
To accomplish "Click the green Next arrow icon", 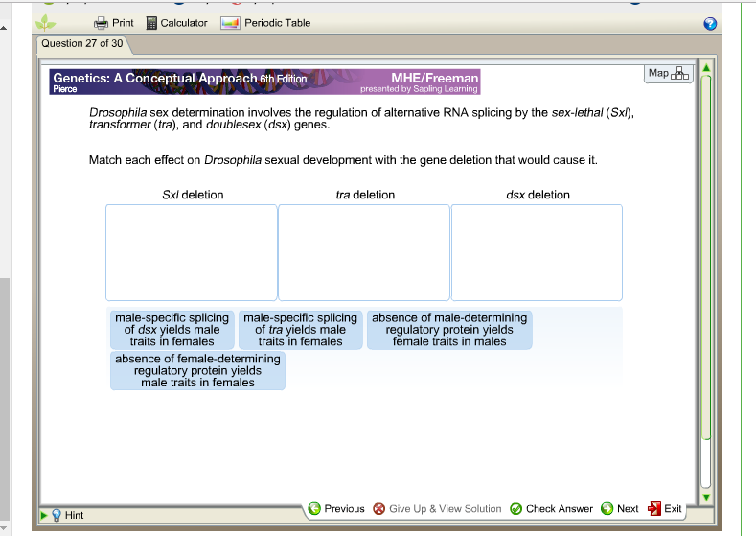I will pos(607,508).
